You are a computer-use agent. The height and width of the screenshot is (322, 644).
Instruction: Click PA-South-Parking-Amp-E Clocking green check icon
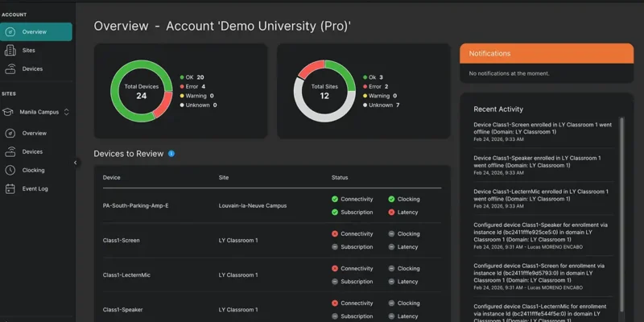pyautogui.click(x=391, y=199)
